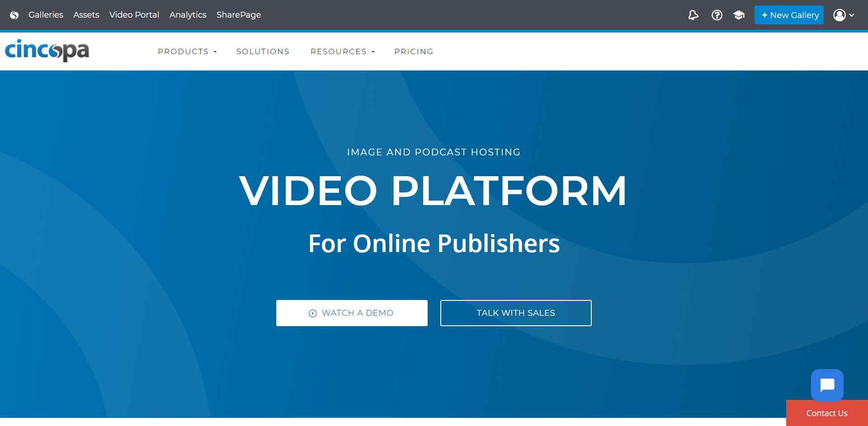Open the help question mark icon
This screenshot has height=426, width=868.
717,15
